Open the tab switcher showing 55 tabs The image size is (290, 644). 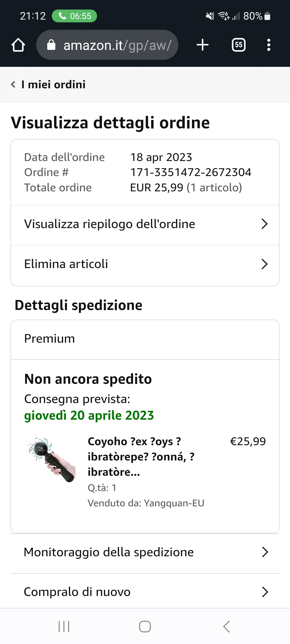[x=238, y=45]
